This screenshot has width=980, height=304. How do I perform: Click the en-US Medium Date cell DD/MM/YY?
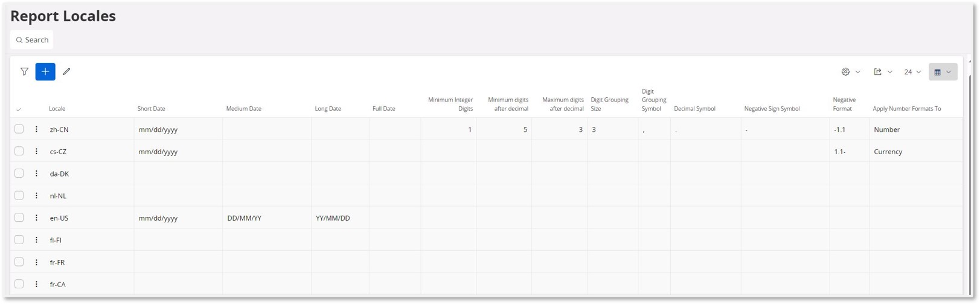pyautogui.click(x=245, y=218)
